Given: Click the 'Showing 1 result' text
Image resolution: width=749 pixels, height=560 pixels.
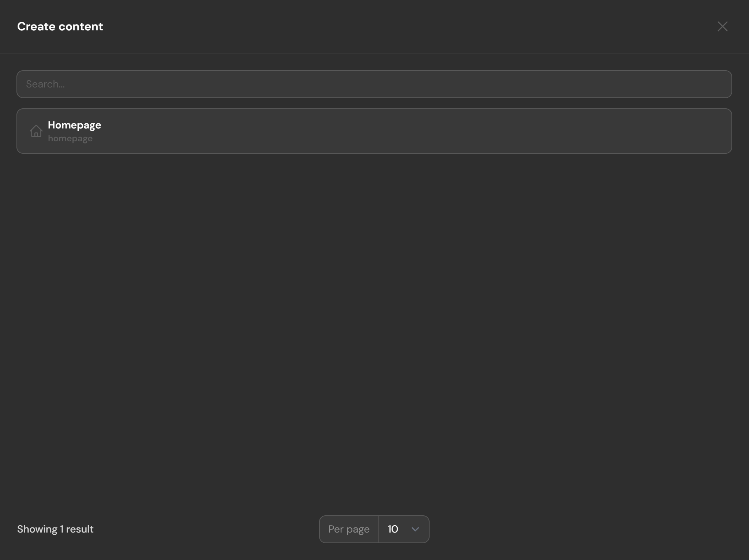Looking at the screenshot, I should (x=55, y=529).
